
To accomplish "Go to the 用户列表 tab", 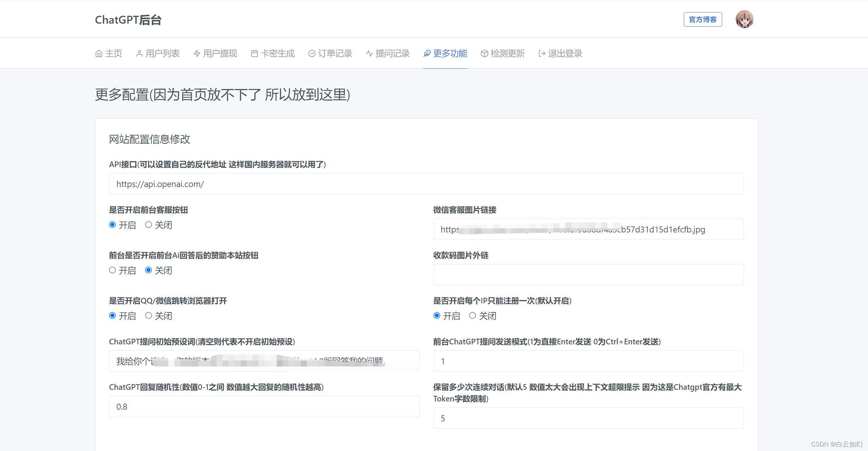I will (x=158, y=54).
